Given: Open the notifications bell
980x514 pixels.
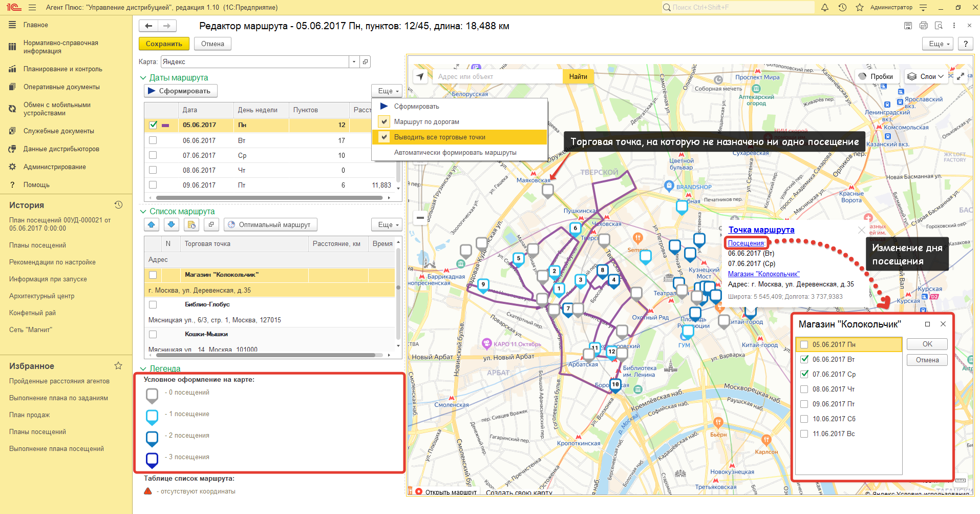Looking at the screenshot, I should point(825,8).
